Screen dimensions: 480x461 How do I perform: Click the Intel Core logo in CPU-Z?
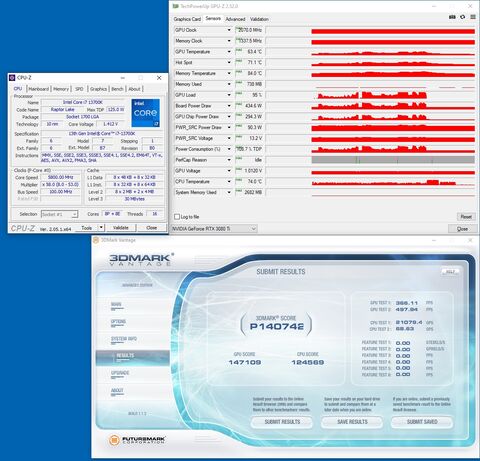pos(146,113)
